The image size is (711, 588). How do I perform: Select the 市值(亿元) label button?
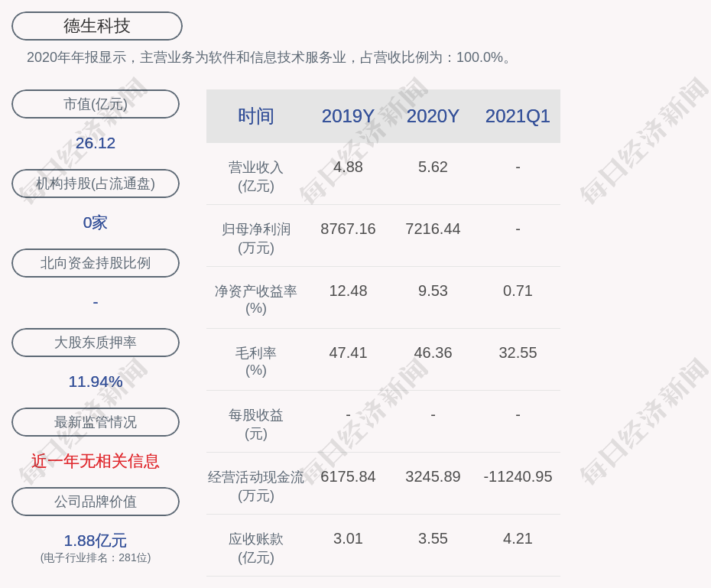click(96, 104)
